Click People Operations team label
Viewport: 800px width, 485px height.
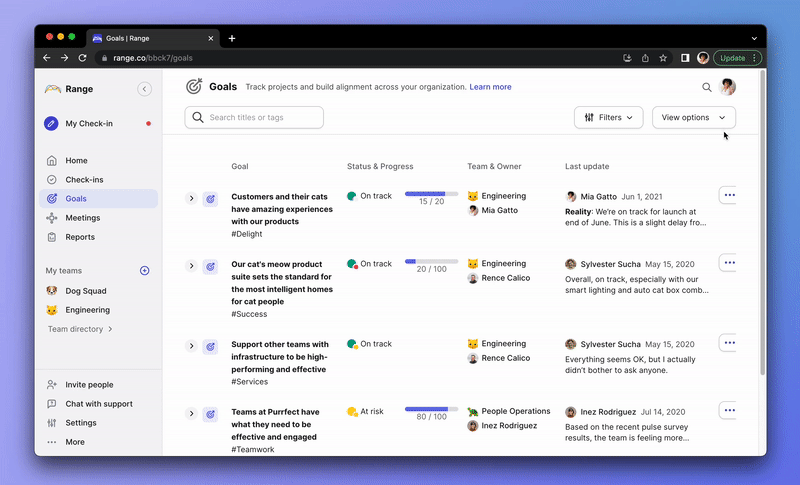[x=516, y=411]
